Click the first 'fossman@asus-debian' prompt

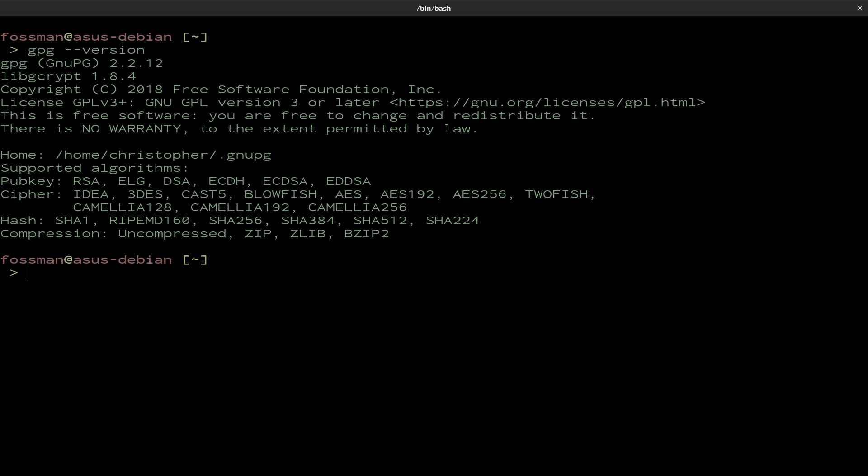point(86,37)
